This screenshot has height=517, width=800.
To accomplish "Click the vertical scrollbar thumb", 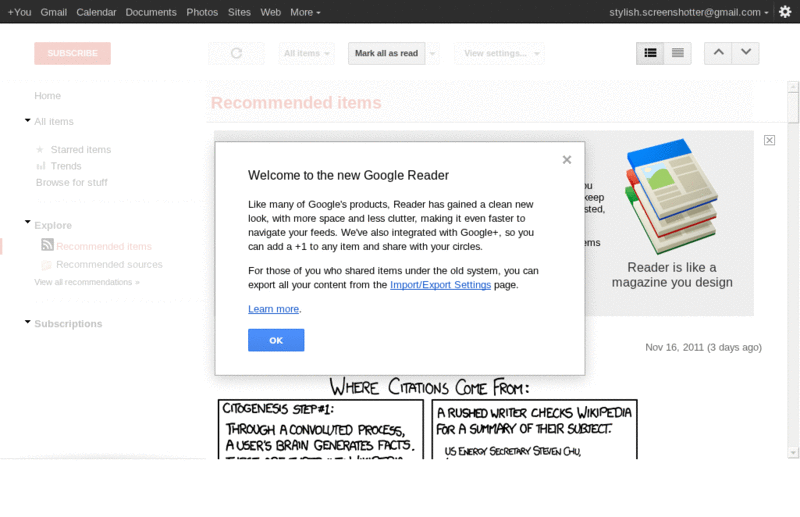I will click(793, 108).
